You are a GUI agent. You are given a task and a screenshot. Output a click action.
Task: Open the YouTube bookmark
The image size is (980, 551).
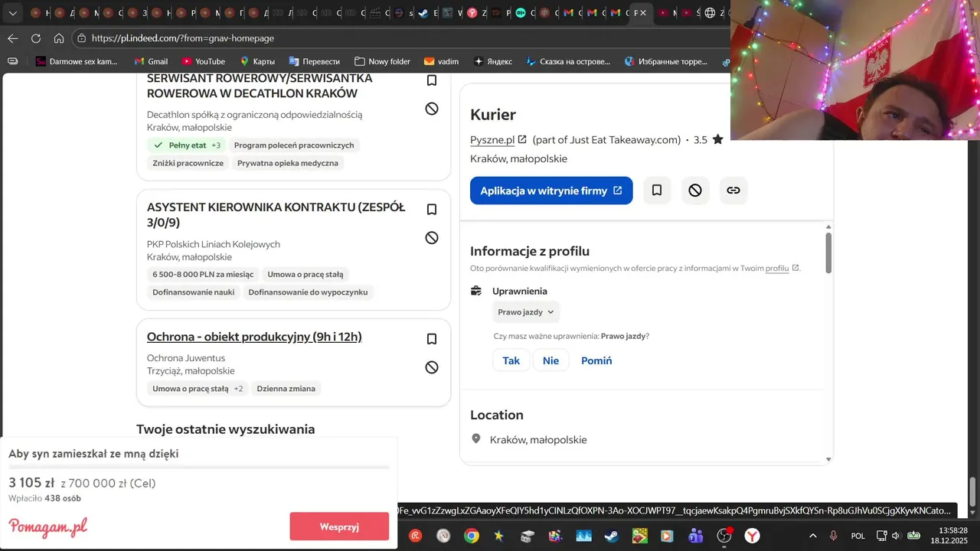203,61
